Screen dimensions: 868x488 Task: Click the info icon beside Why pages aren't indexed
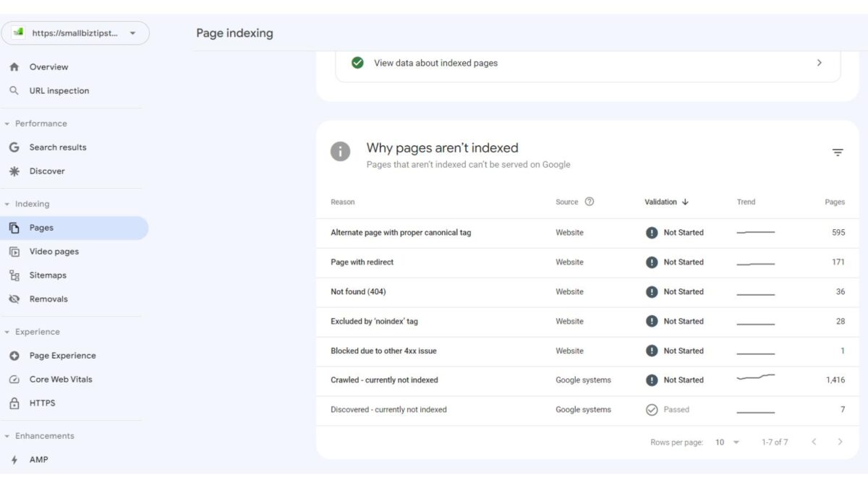click(340, 151)
